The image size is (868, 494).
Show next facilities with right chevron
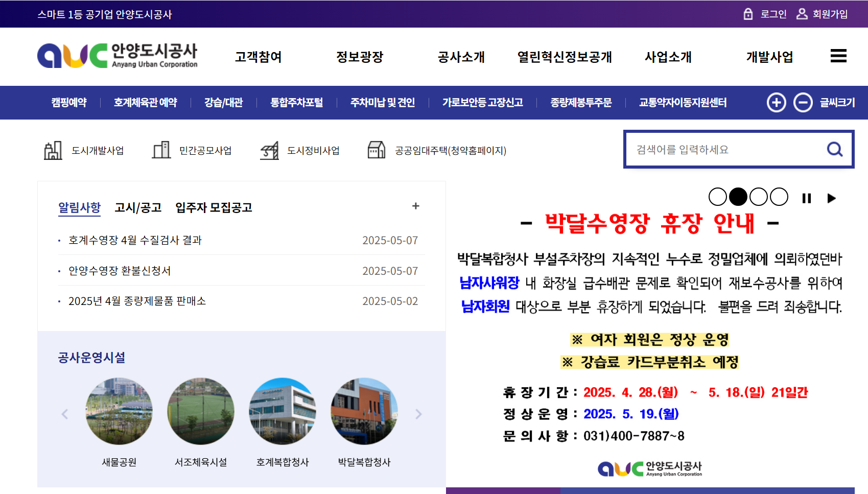click(418, 414)
